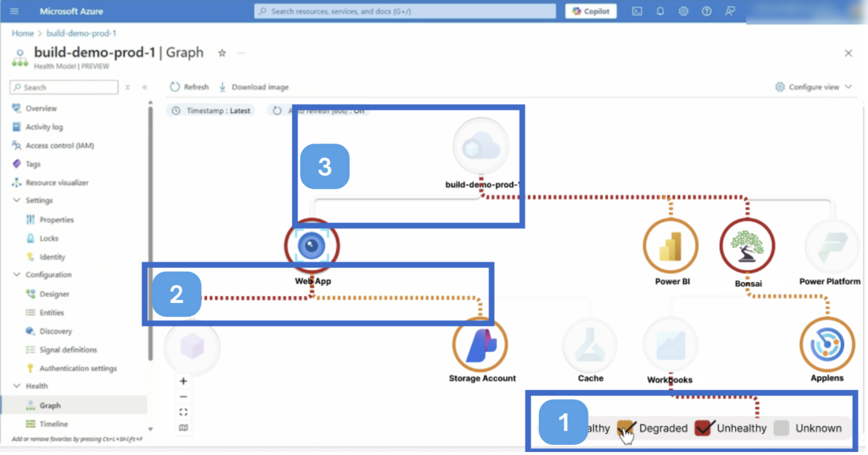Go to Home breadcrumb
Viewport: 868px width, 455px height.
click(23, 33)
